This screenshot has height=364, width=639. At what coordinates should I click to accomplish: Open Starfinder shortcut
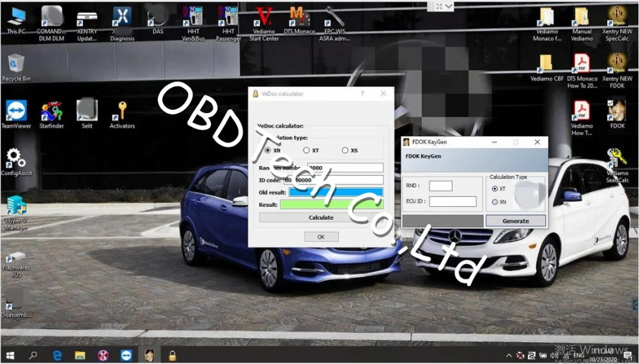[52, 115]
